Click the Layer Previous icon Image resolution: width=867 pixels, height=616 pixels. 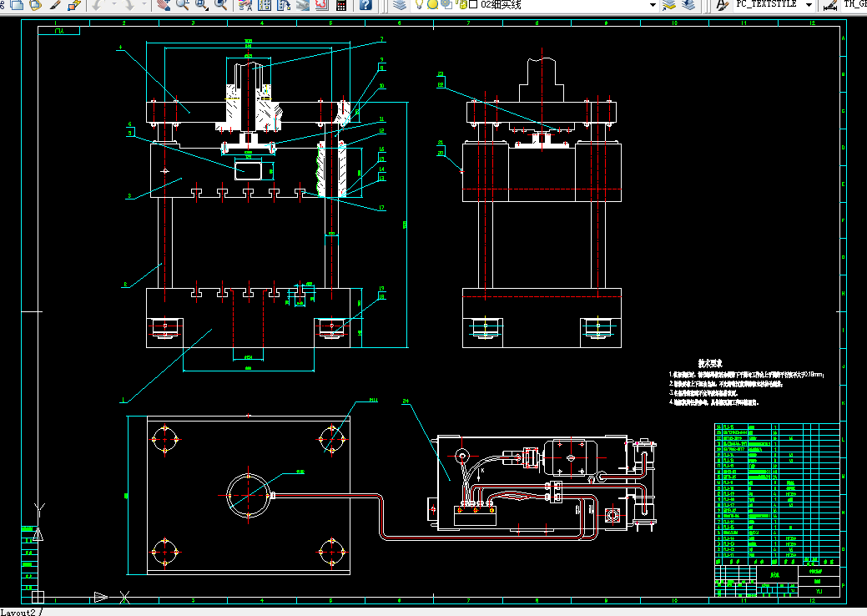click(x=688, y=5)
